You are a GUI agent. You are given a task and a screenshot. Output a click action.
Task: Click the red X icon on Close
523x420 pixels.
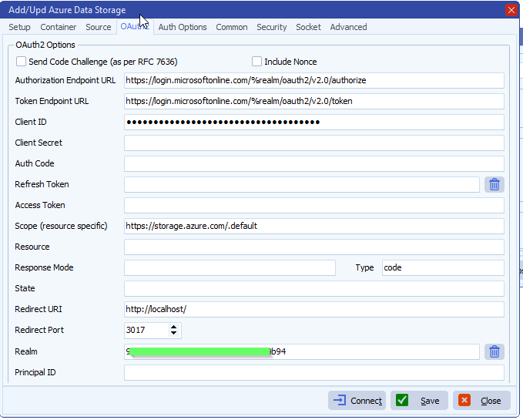464,400
